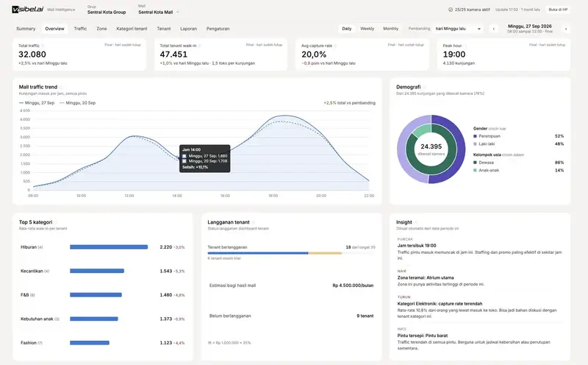Click the Buka di HP button
The image size is (588, 365).
(x=558, y=10)
